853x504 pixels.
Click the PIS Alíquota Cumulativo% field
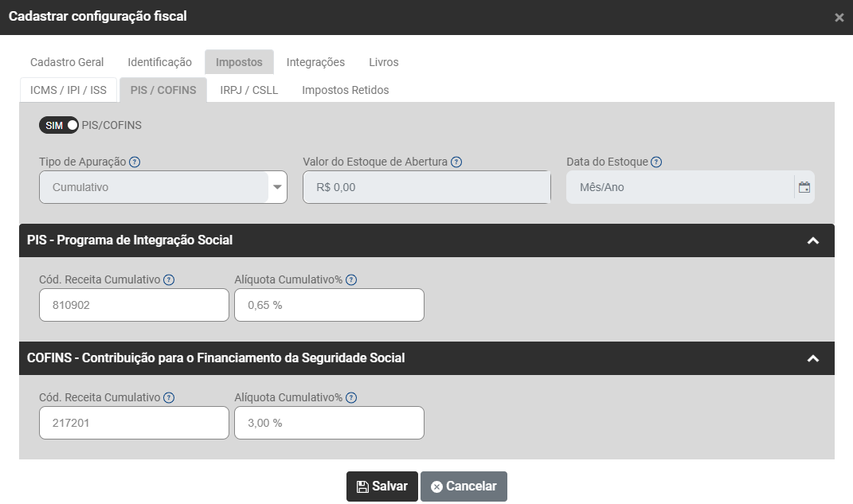tap(329, 305)
